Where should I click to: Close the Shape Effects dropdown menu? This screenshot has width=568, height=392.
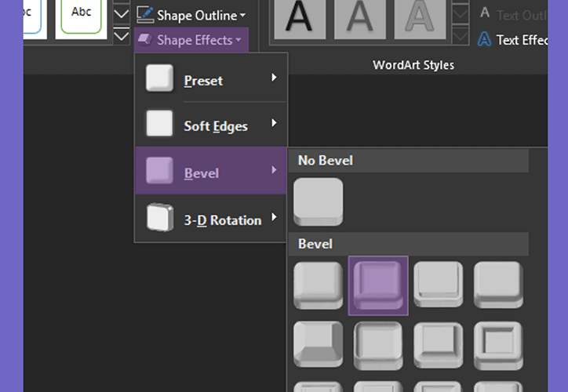[191, 40]
